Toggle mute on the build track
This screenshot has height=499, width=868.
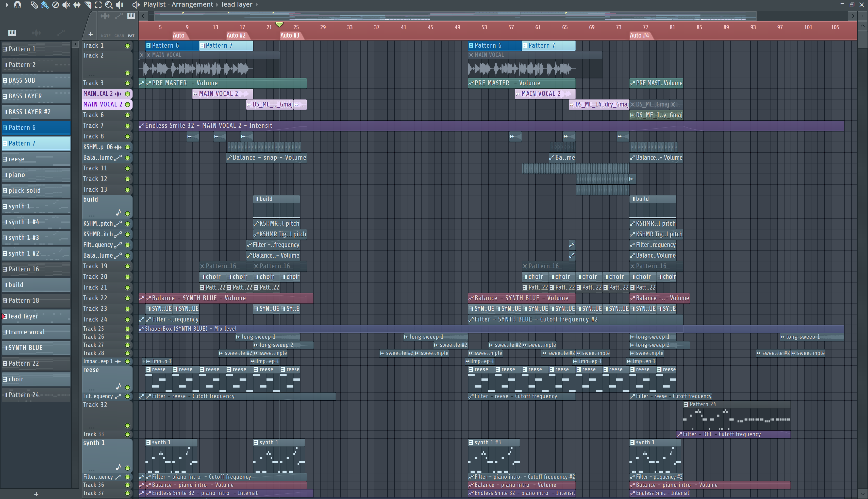[127, 213]
